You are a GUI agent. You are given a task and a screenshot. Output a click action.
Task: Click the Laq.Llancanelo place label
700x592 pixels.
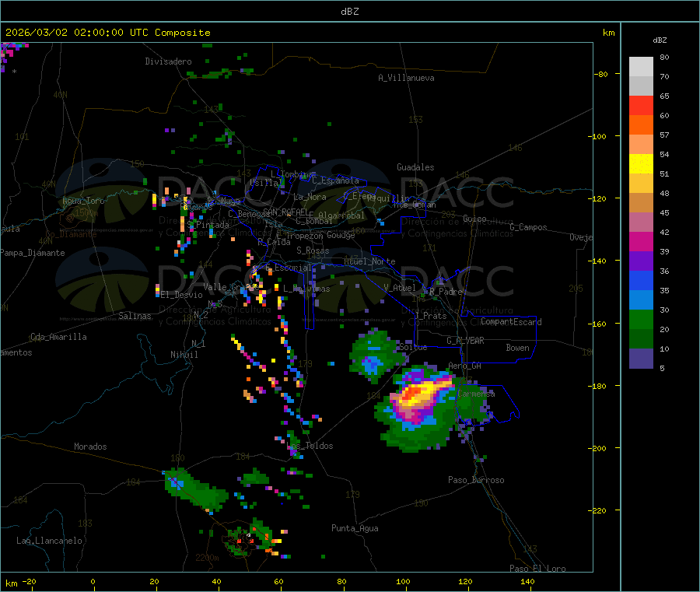tap(50, 541)
